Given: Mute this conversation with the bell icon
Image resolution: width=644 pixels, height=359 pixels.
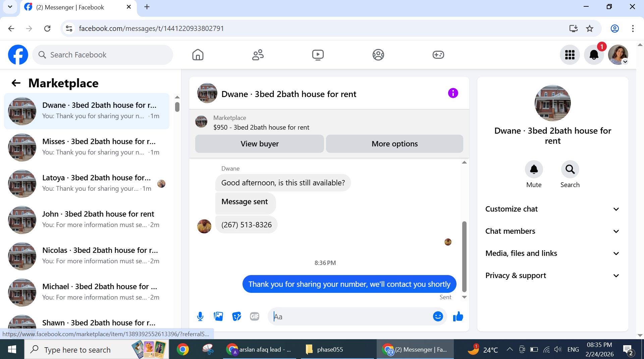Looking at the screenshot, I should [534, 169].
